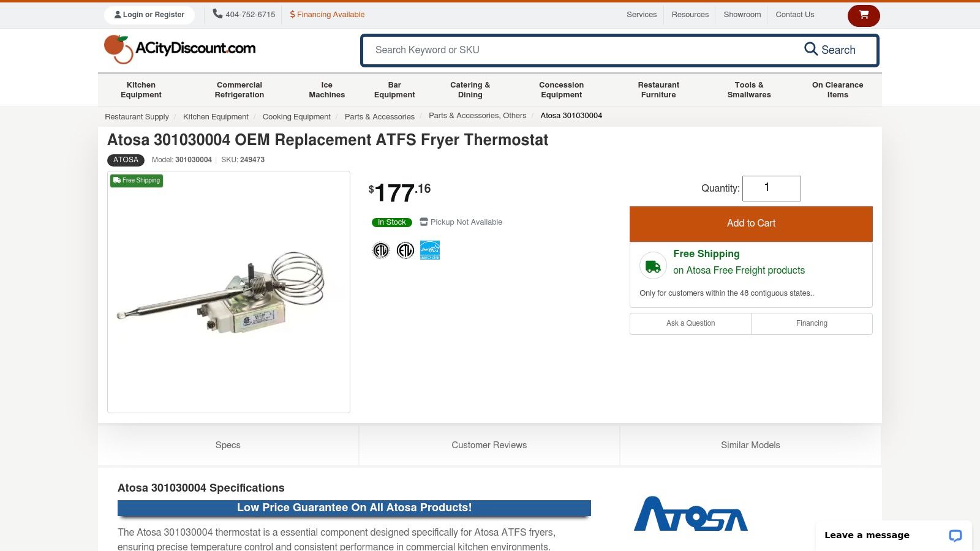The height and width of the screenshot is (551, 980).
Task: Click the Add to Cart button
Action: click(751, 223)
